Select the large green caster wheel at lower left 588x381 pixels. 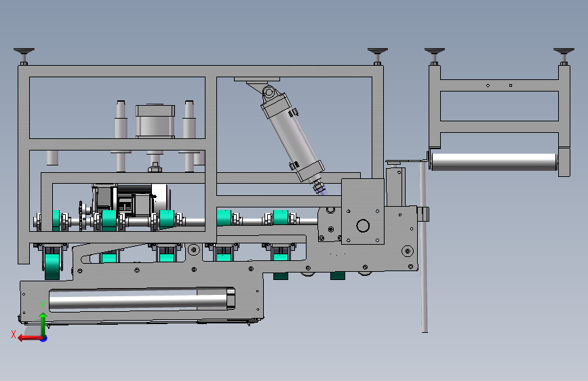(52, 266)
